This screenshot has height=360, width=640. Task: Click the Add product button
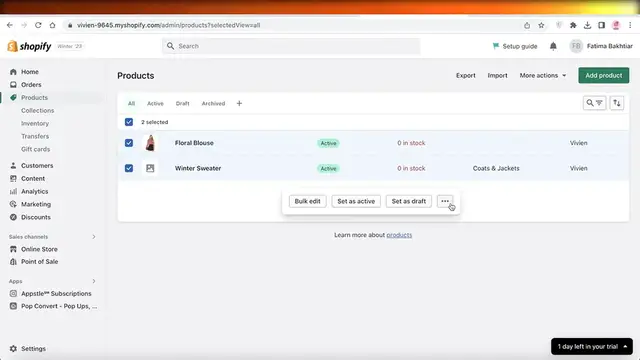(x=604, y=76)
